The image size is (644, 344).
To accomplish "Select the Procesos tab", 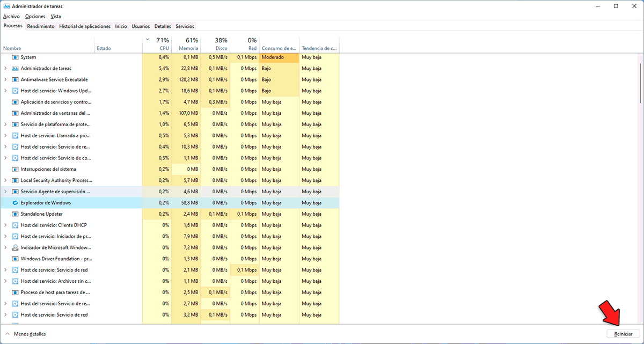I will [13, 26].
